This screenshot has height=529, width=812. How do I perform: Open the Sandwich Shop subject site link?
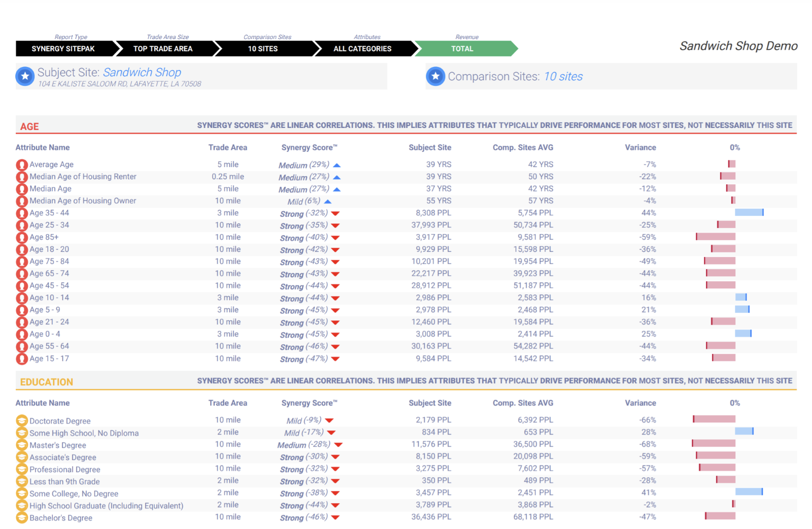coord(142,73)
